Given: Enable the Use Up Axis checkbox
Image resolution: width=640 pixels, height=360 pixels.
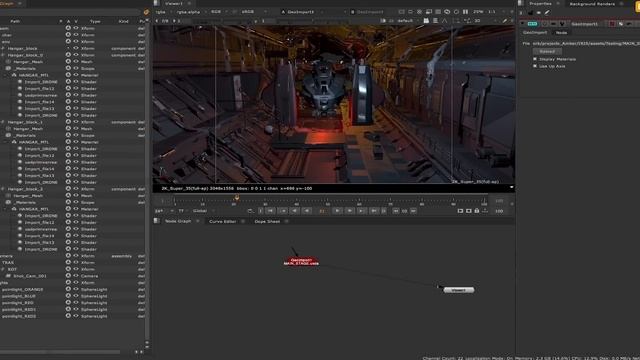Looking at the screenshot, I should pos(535,66).
